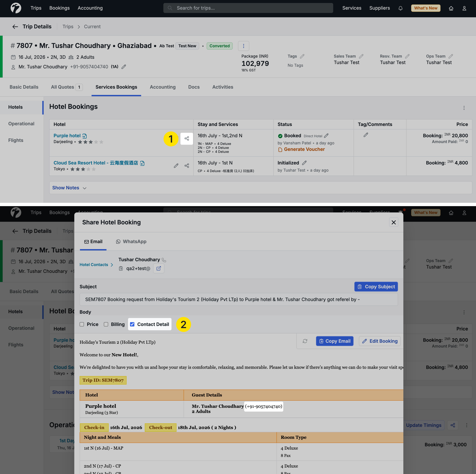Edit guest contact next to (1A)
The image size is (476, 474).
click(124, 67)
